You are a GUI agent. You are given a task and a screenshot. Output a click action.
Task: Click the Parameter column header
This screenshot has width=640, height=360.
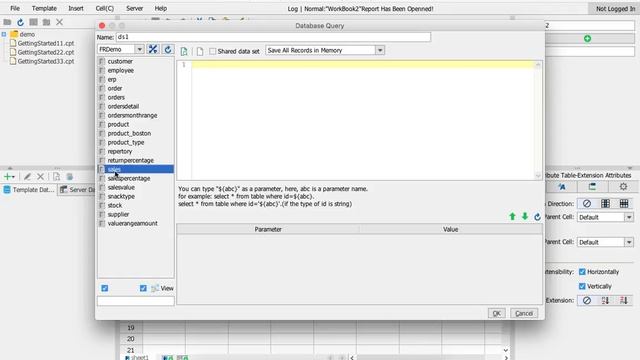pyautogui.click(x=268, y=229)
